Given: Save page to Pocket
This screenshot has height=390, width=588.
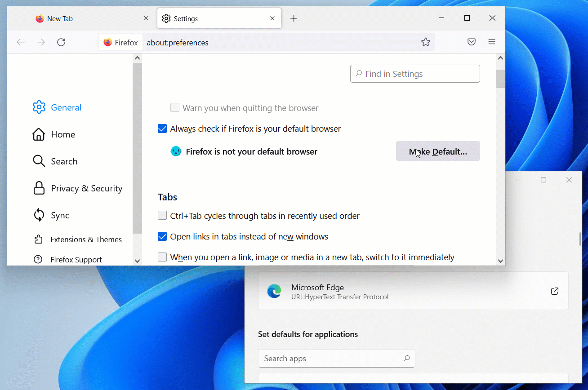Looking at the screenshot, I should point(471,42).
